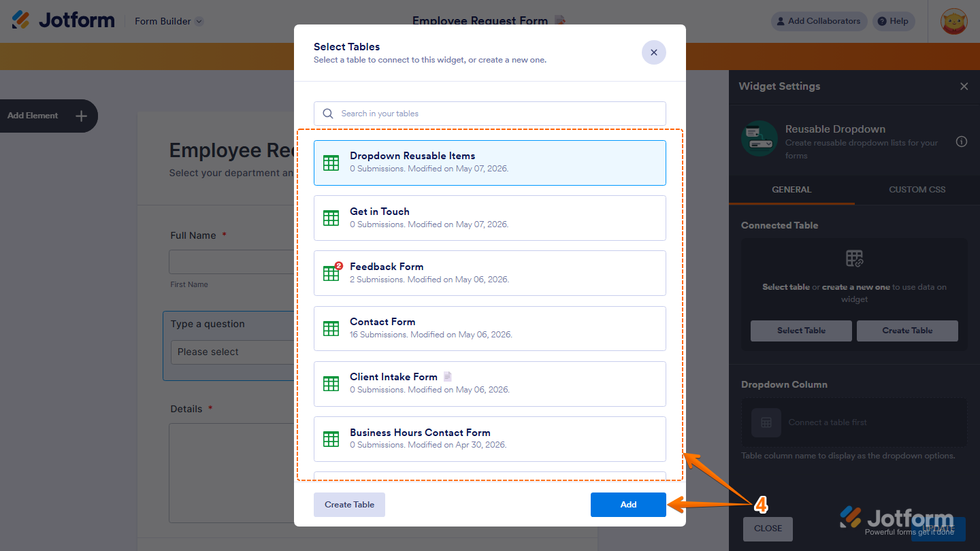Click the Feedback Form icon with badge
This screenshot has width=980, height=551.
pos(331,271)
